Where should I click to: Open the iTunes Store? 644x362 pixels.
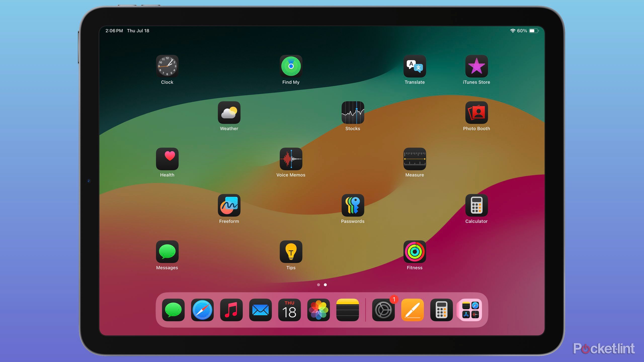click(476, 66)
